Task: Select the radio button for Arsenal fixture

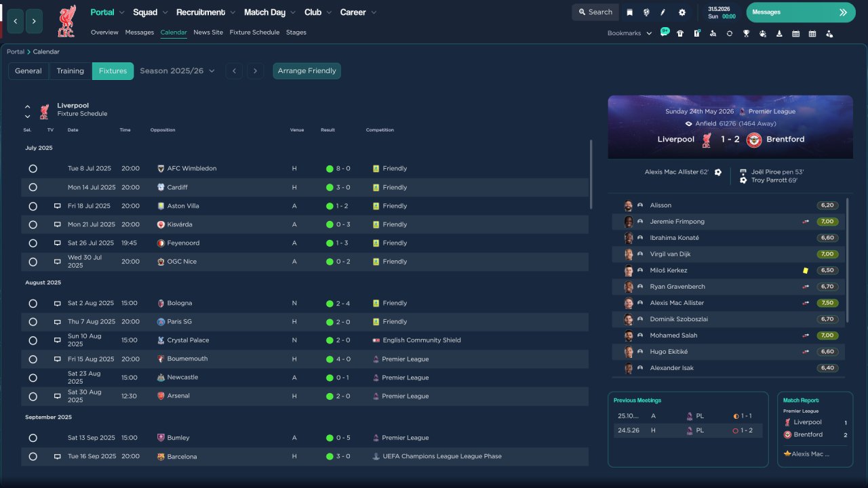Action: pyautogui.click(x=33, y=396)
